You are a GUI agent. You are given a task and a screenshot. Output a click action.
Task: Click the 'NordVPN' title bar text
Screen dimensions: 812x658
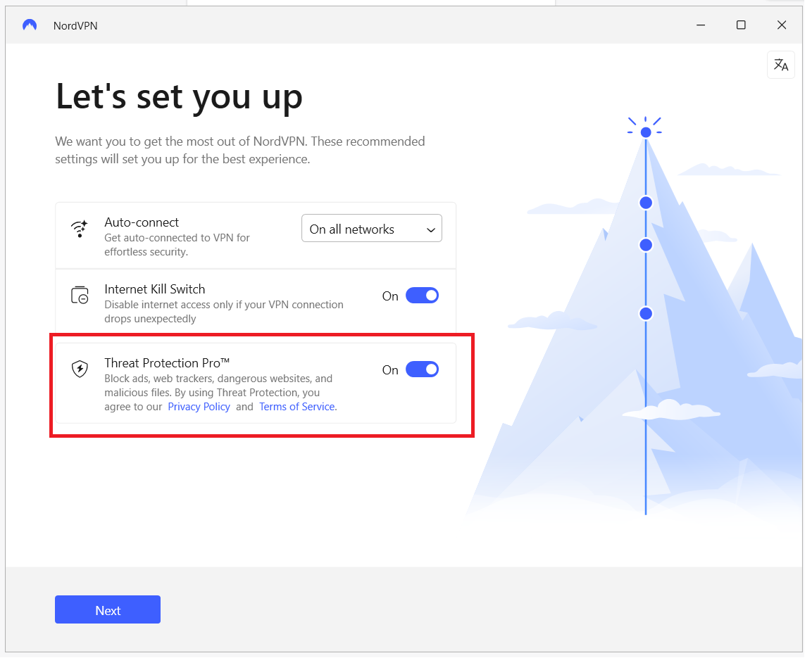pyautogui.click(x=75, y=26)
